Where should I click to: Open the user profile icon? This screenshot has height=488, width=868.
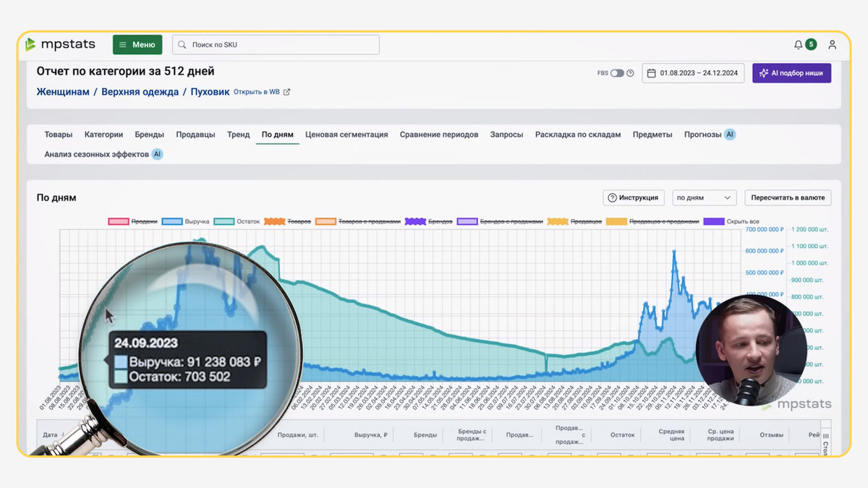point(833,45)
